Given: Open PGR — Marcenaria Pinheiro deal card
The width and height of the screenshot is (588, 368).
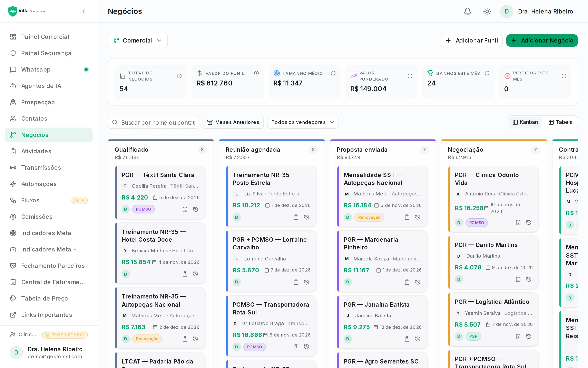Looking at the screenshot, I should tap(382, 261).
